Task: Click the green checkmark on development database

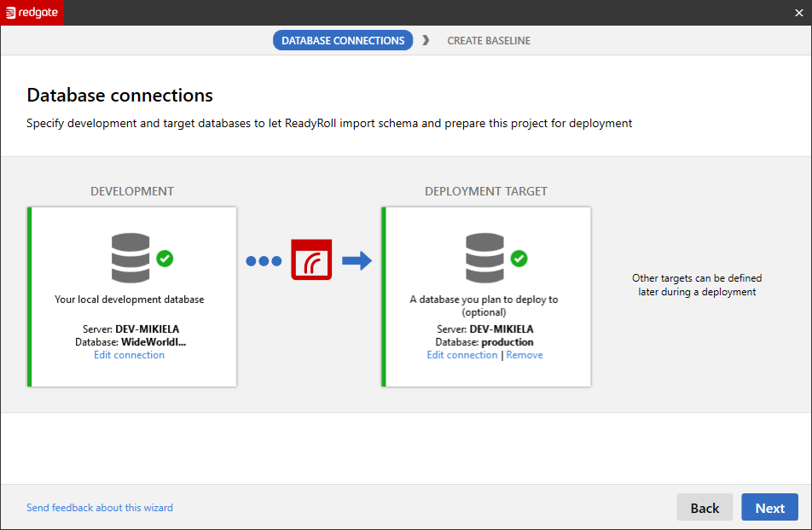Action: (x=165, y=258)
